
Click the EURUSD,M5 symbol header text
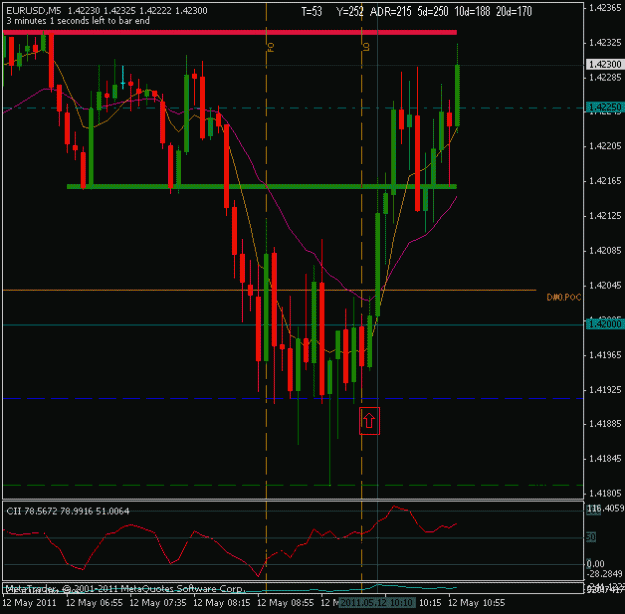pyautogui.click(x=33, y=11)
